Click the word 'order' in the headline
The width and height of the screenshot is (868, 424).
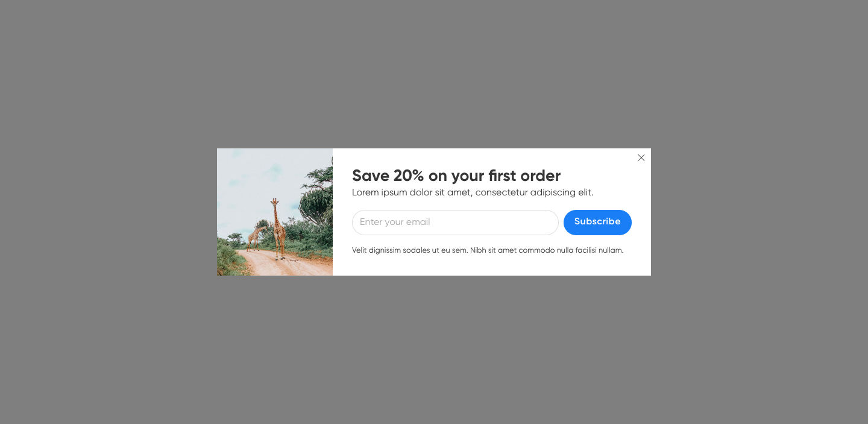coord(541,176)
